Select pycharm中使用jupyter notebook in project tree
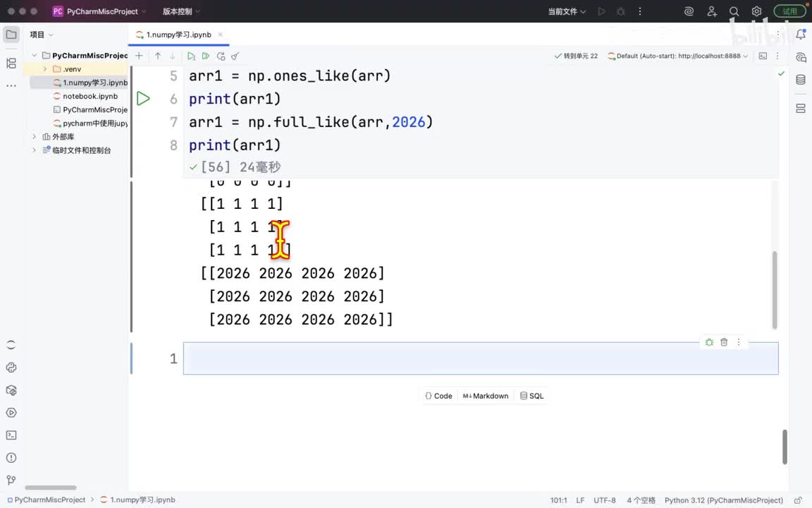Screen dimensions: 812x508 click(91, 123)
